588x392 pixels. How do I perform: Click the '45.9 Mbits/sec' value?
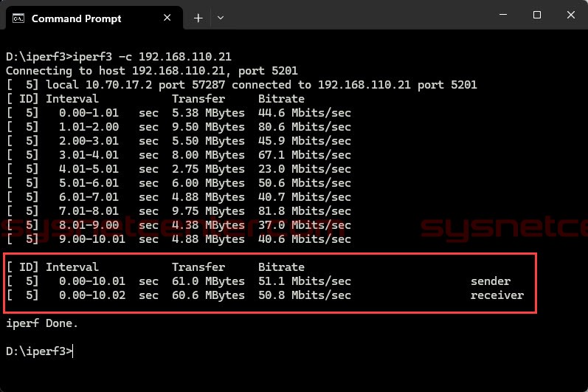pos(305,141)
